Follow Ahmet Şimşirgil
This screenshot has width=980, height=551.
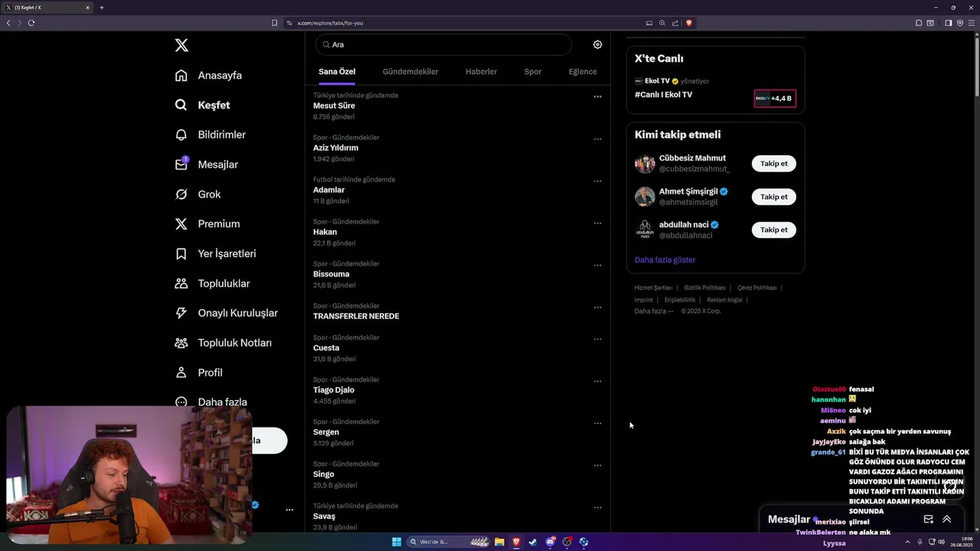[x=773, y=197]
